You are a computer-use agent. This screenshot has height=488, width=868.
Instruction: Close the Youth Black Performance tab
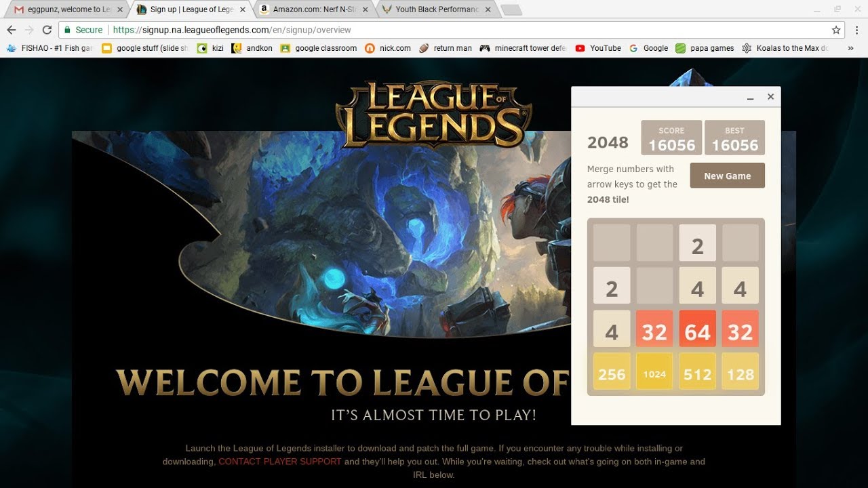click(x=488, y=9)
